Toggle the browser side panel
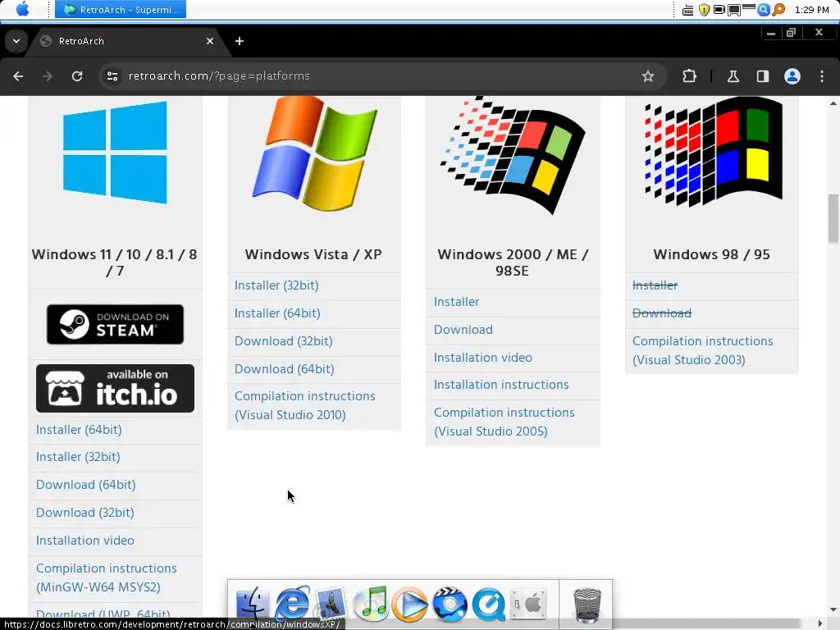Screen dimensions: 840x630 coord(763,76)
